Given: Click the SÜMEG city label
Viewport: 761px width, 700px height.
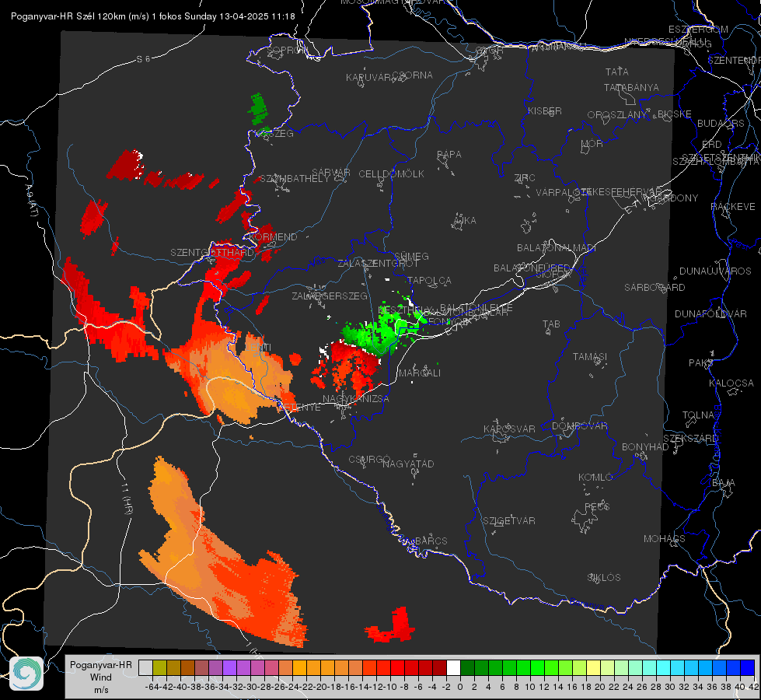Looking at the screenshot, I should click(x=411, y=256).
